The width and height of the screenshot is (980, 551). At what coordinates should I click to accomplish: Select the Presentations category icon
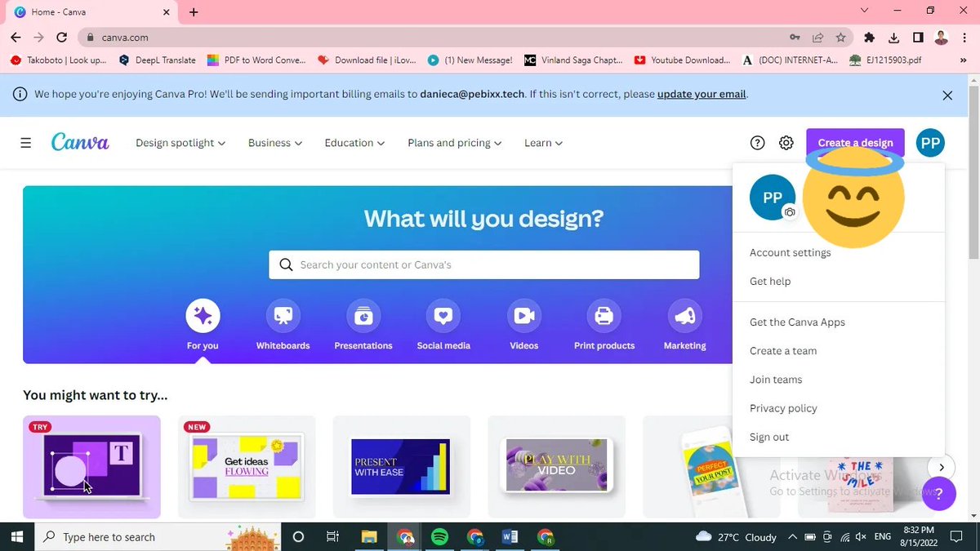tap(363, 316)
